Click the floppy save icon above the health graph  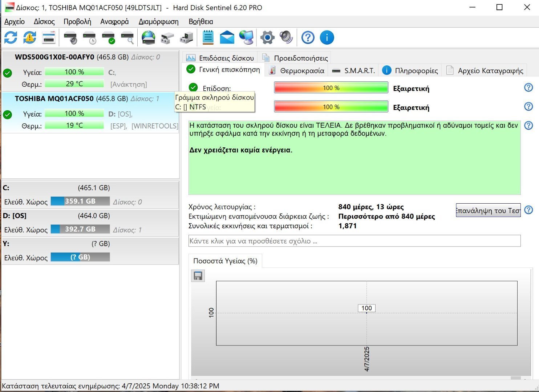[x=198, y=276]
